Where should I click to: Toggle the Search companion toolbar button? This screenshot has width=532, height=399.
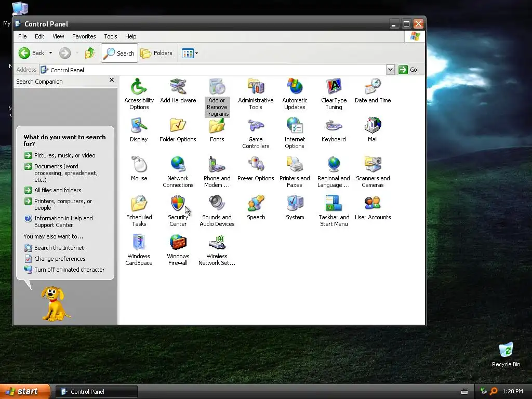[119, 53]
